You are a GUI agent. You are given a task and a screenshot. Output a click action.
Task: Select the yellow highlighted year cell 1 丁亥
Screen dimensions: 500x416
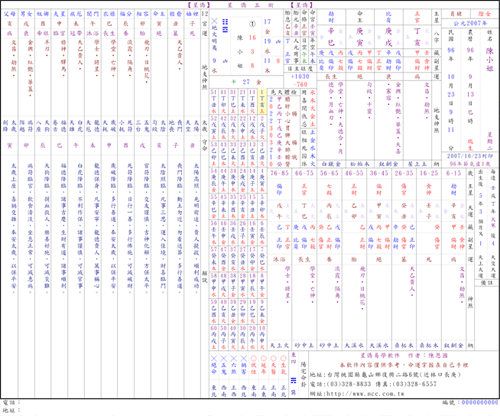tap(262, 101)
